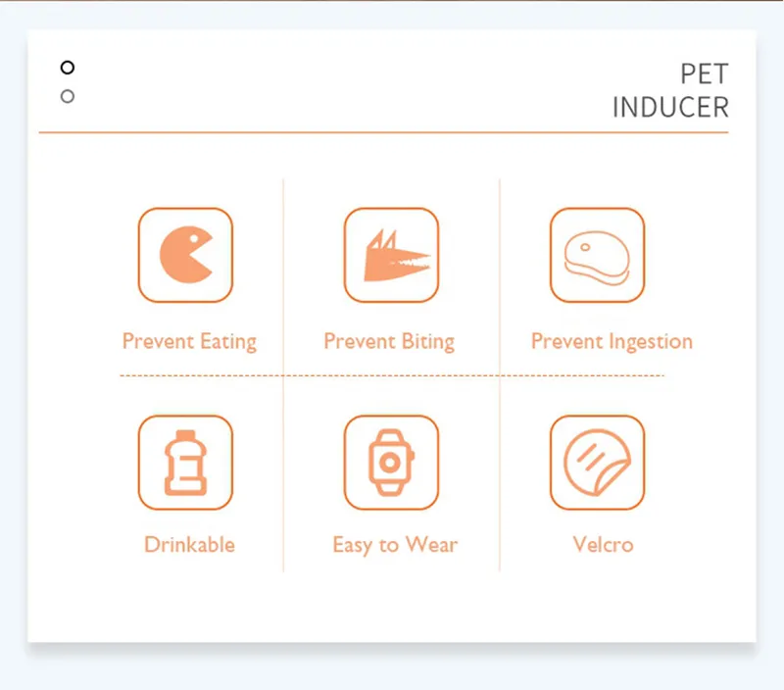784x690 pixels.
Task: Click the solid orange line under the header
Action: pos(383,132)
